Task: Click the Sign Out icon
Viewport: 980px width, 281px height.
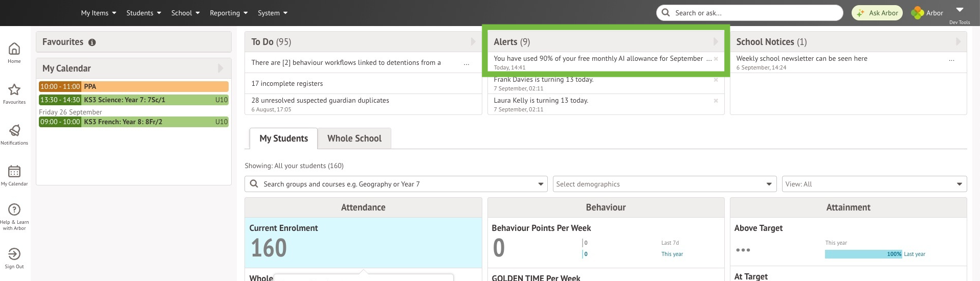Action: tap(14, 254)
